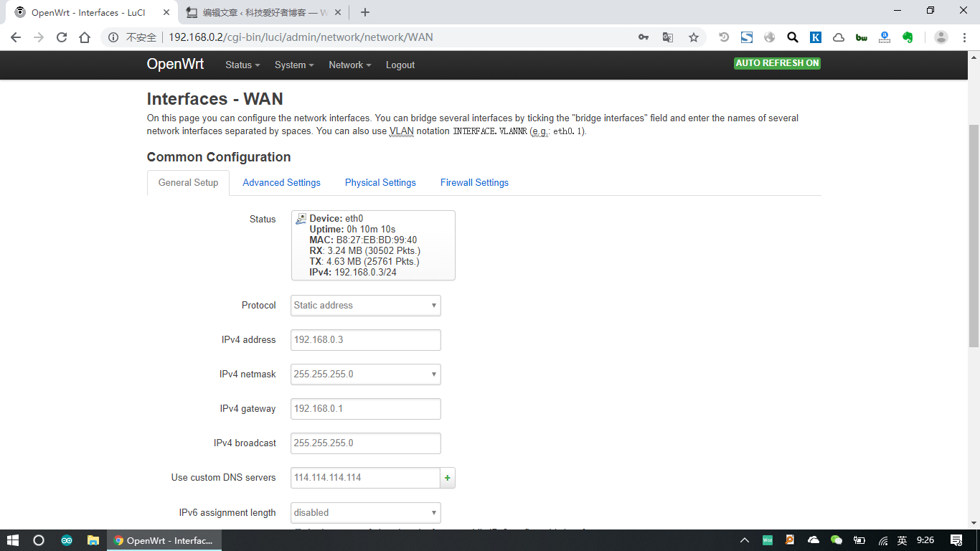
Task: Click the key-shaped password manager extension icon
Action: click(644, 36)
